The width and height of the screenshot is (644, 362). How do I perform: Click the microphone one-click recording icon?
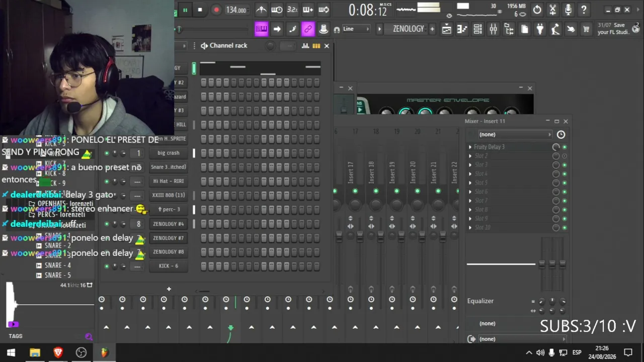coord(569,10)
